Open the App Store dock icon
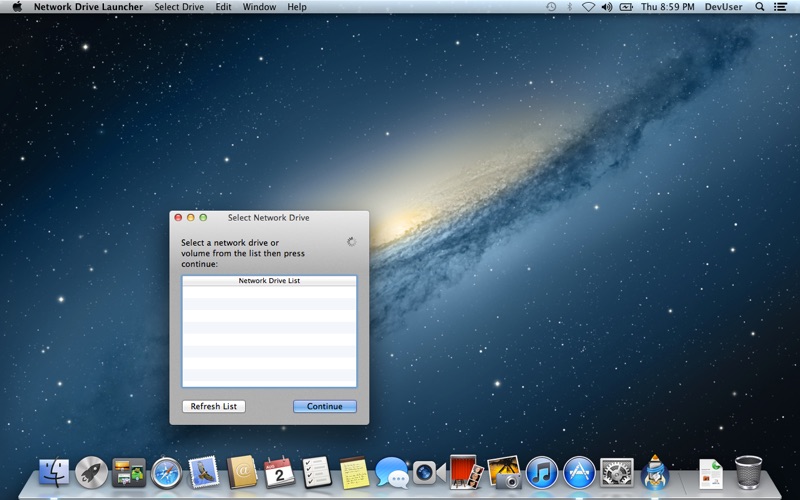This screenshot has width=800, height=500. 580,472
